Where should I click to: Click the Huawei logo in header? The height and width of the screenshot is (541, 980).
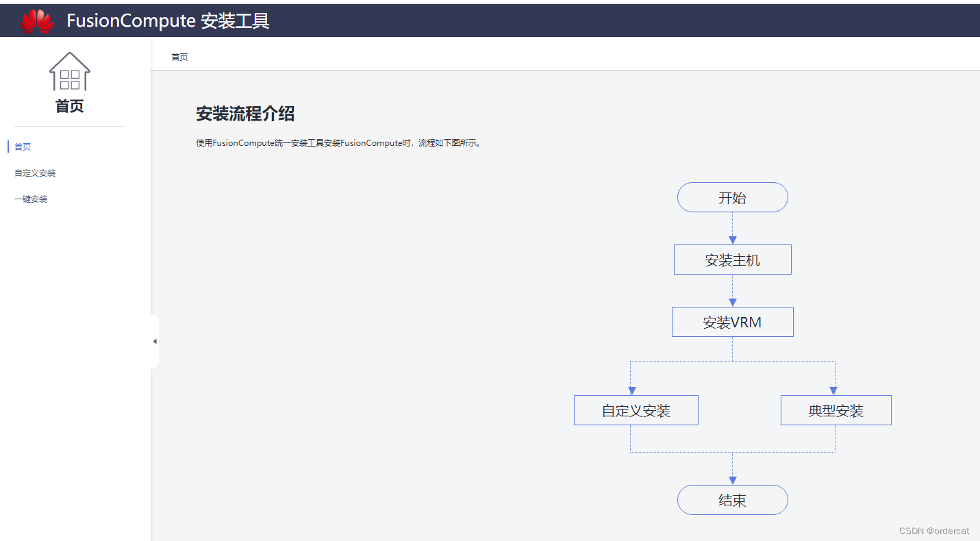coord(36,21)
